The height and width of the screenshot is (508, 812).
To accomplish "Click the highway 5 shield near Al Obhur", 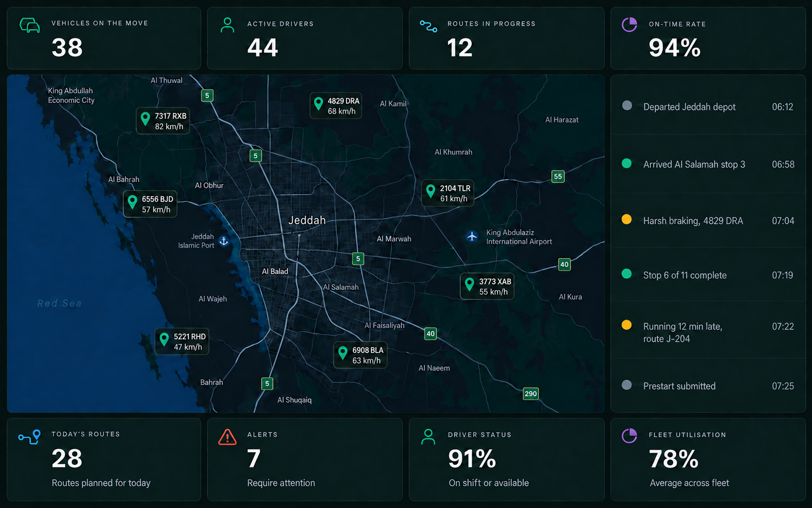I will coord(255,156).
